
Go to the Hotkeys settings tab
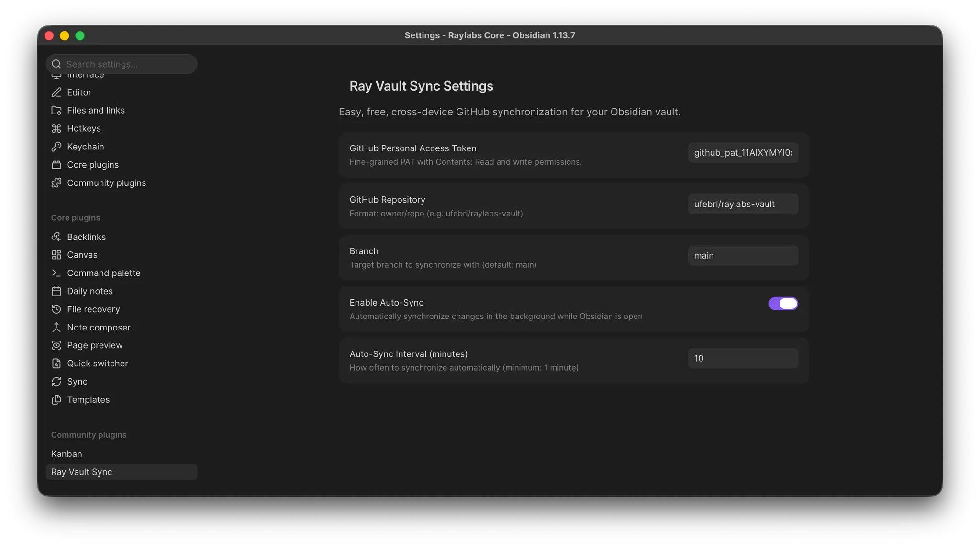click(122, 128)
